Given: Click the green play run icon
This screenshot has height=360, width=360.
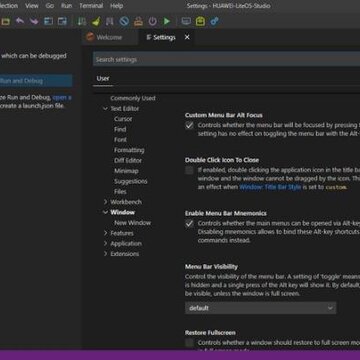Looking at the screenshot, I should point(166,22).
